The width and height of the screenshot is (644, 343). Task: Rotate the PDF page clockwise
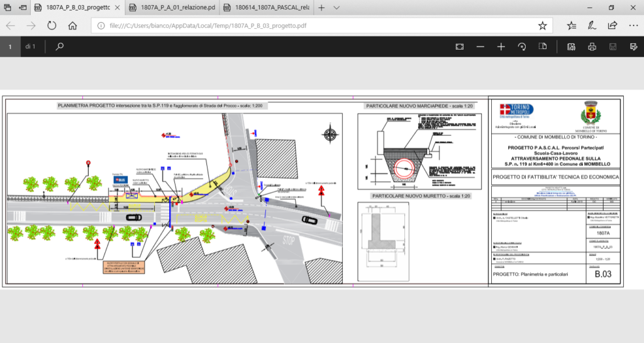coord(521,46)
